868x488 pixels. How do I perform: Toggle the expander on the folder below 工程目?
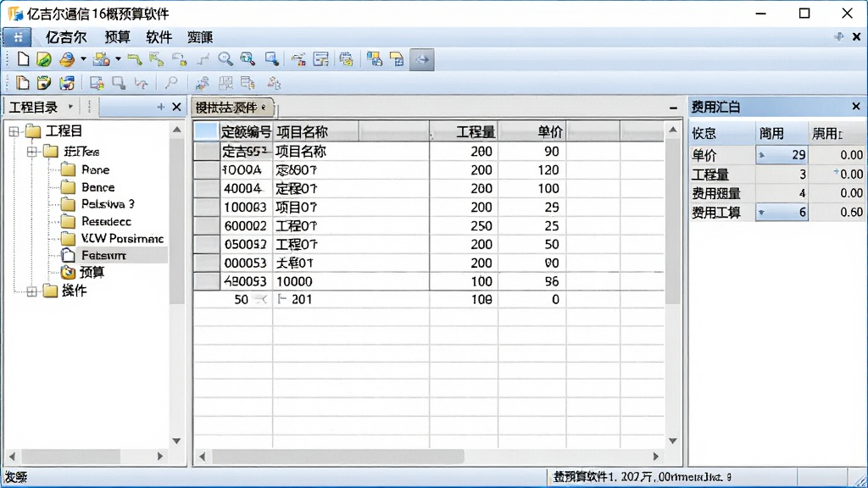(x=31, y=151)
